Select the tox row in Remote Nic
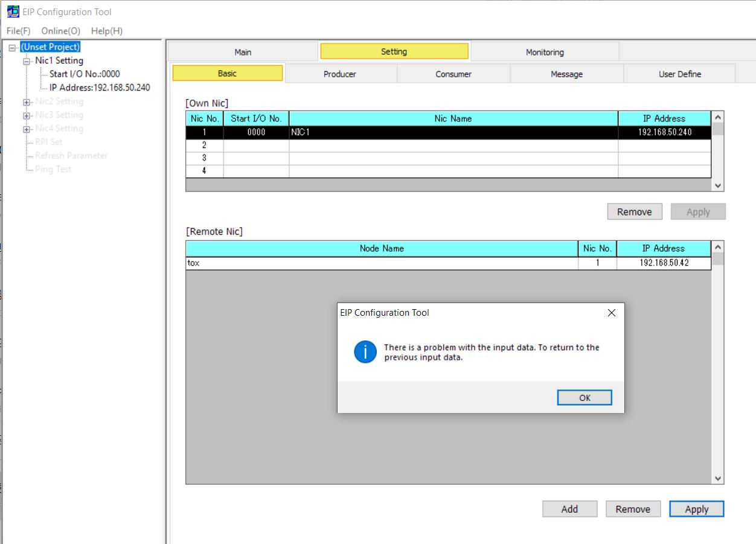 coord(380,263)
